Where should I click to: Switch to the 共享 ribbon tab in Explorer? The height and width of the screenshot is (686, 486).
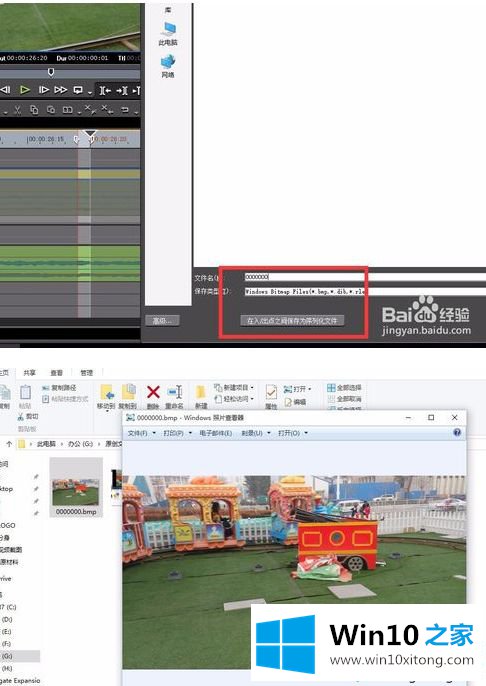(x=29, y=373)
